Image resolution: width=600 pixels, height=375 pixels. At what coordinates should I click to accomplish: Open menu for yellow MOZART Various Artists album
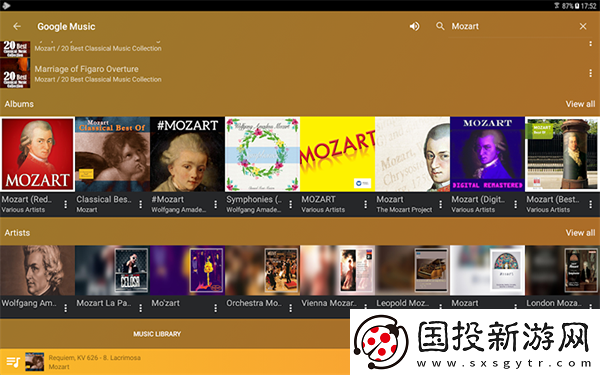click(366, 205)
